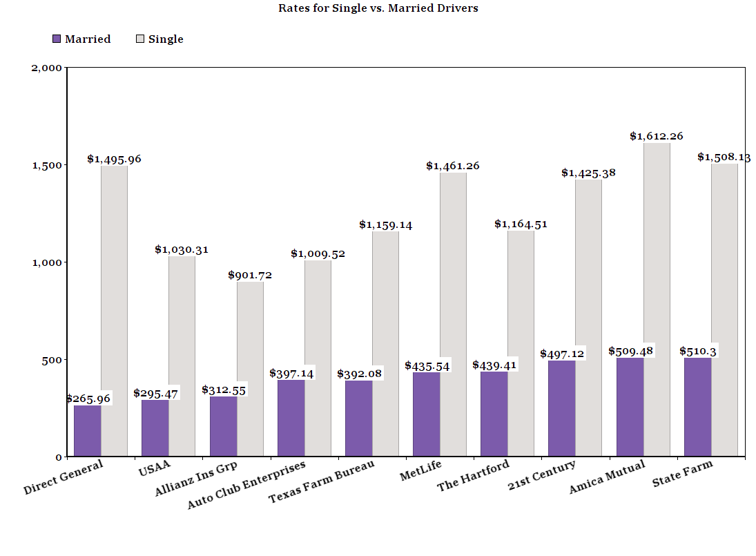Select Texas Farm Bureau single bar
This screenshot has width=756, height=556.
[386, 344]
